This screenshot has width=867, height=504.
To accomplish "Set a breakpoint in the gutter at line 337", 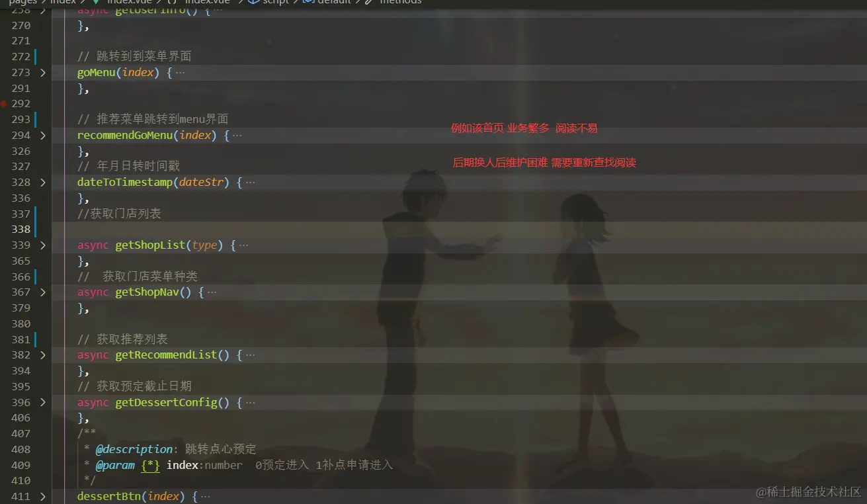I will point(4,213).
